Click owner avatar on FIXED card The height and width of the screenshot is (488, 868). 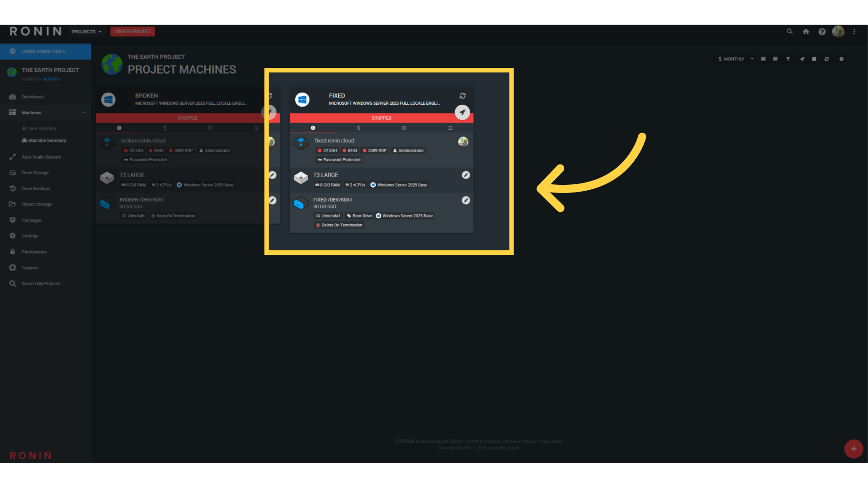coord(463,142)
